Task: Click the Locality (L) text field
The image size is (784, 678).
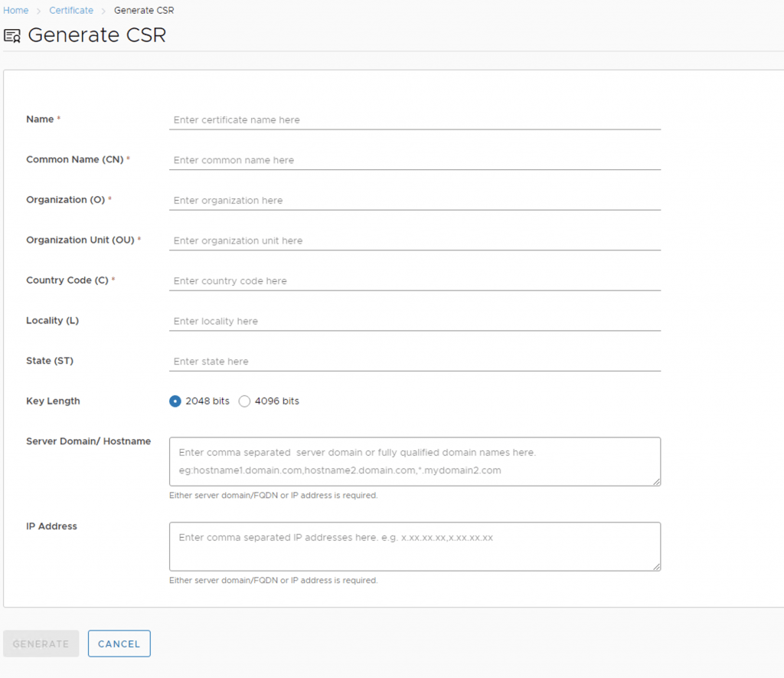Action: 414,321
